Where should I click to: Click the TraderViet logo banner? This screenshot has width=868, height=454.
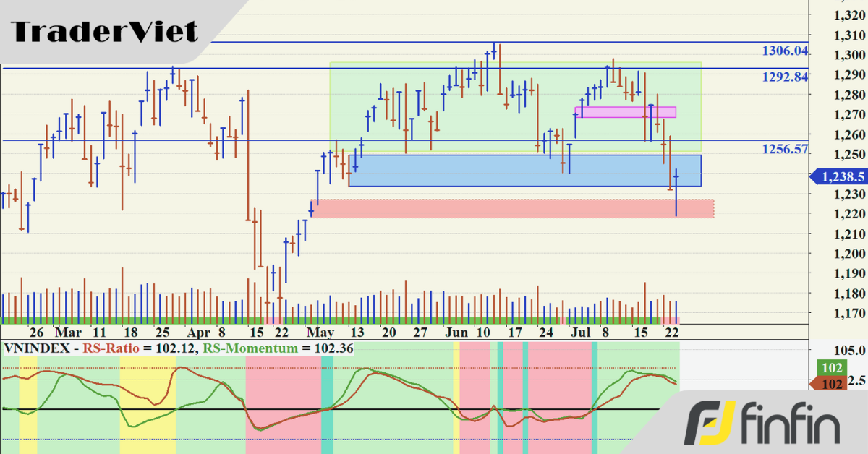tap(105, 32)
